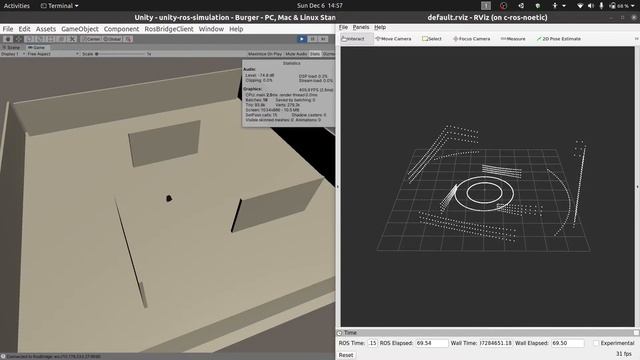Click the robot in the Unity Game view

(169, 198)
